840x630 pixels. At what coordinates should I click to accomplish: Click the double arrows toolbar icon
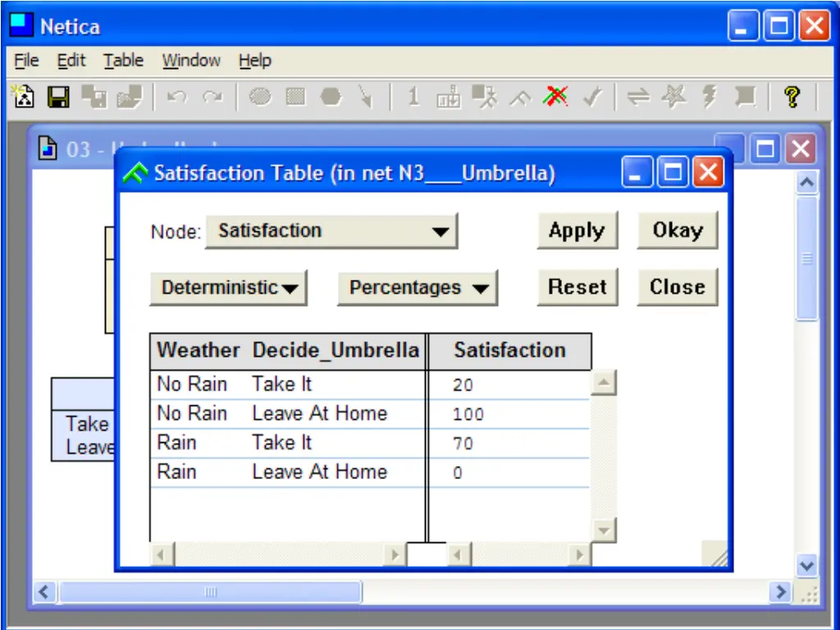point(638,97)
